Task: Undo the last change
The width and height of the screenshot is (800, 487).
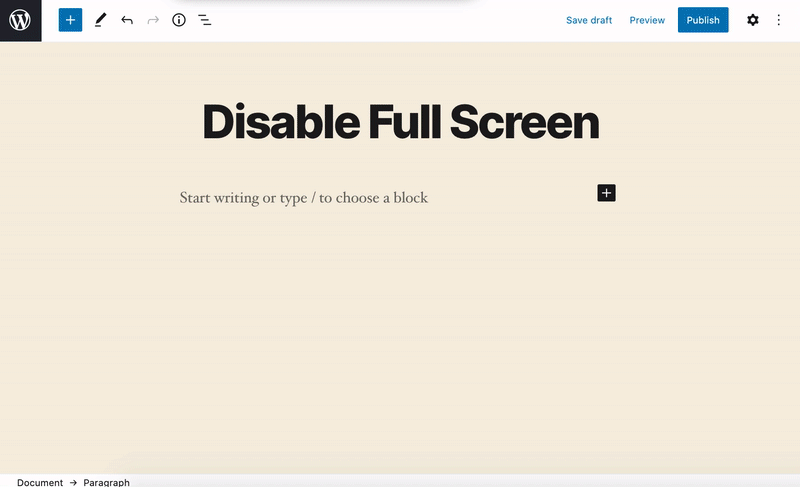Action: 127,20
